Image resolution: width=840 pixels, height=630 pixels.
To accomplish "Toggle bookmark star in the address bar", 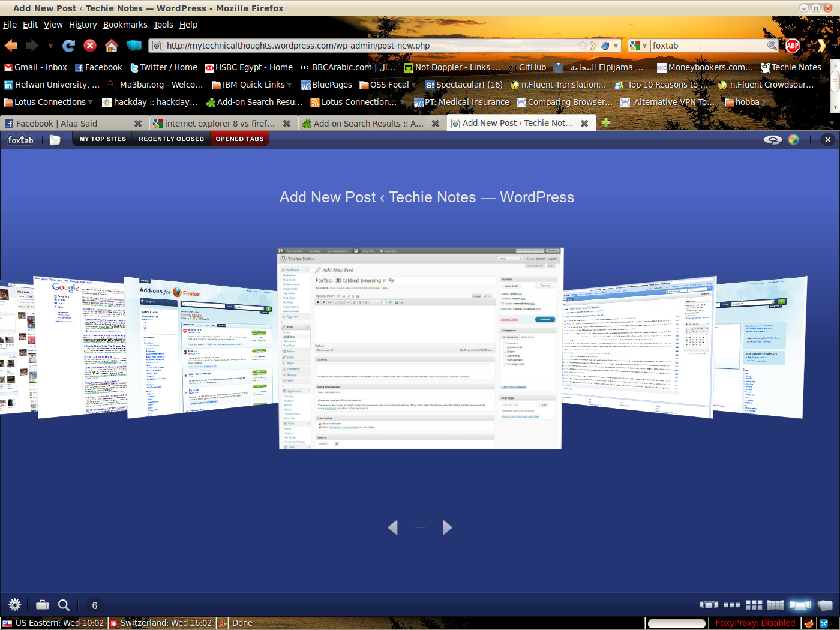I will (582, 46).
